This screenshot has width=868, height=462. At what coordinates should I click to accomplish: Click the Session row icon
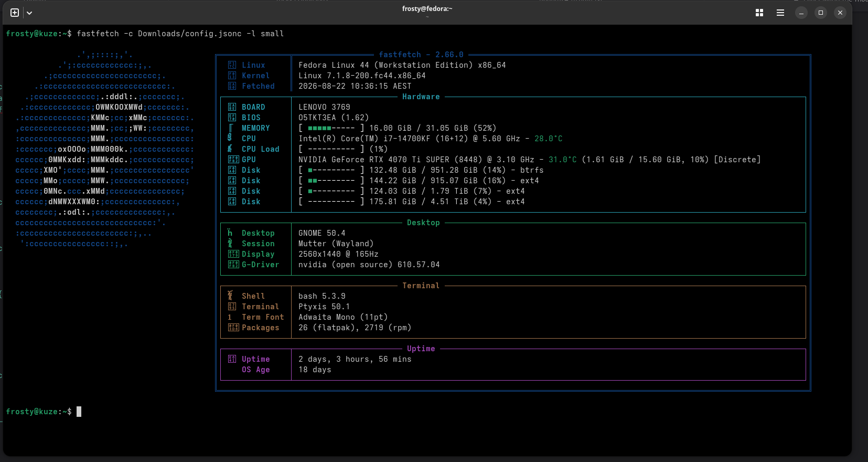click(230, 243)
